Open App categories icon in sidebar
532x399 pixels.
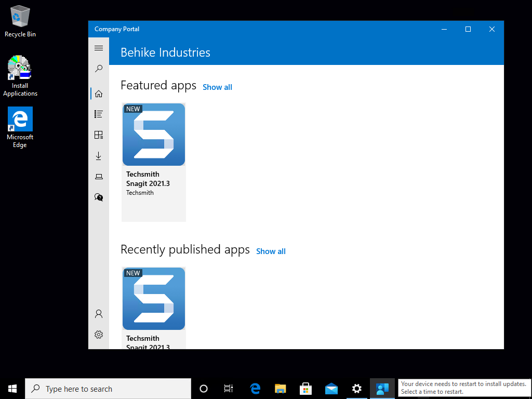[x=99, y=135]
